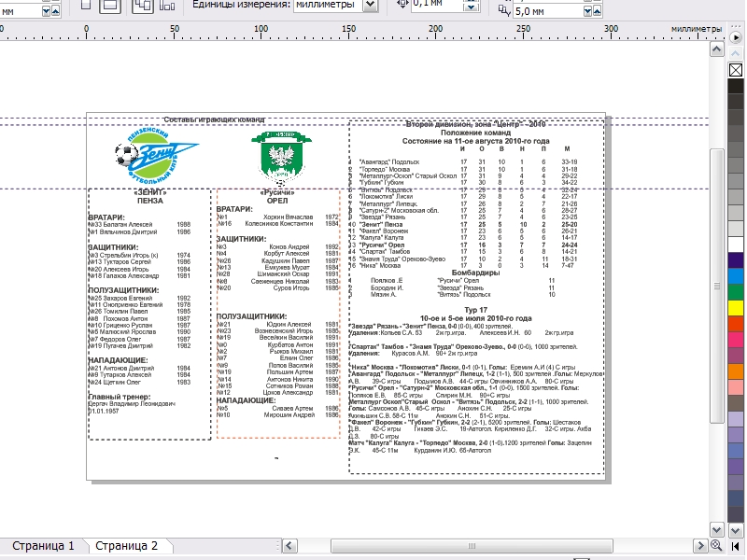The image size is (747, 560).
Task: Apply layout to all pages icon
Action: click(143, 6)
